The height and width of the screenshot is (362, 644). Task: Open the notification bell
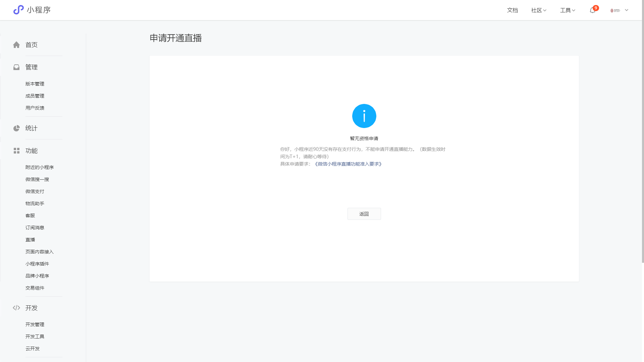593,10
